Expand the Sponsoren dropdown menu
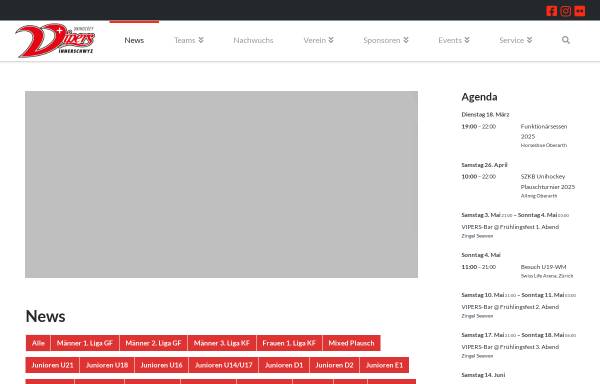Image resolution: width=600 pixels, height=384 pixels. point(386,40)
